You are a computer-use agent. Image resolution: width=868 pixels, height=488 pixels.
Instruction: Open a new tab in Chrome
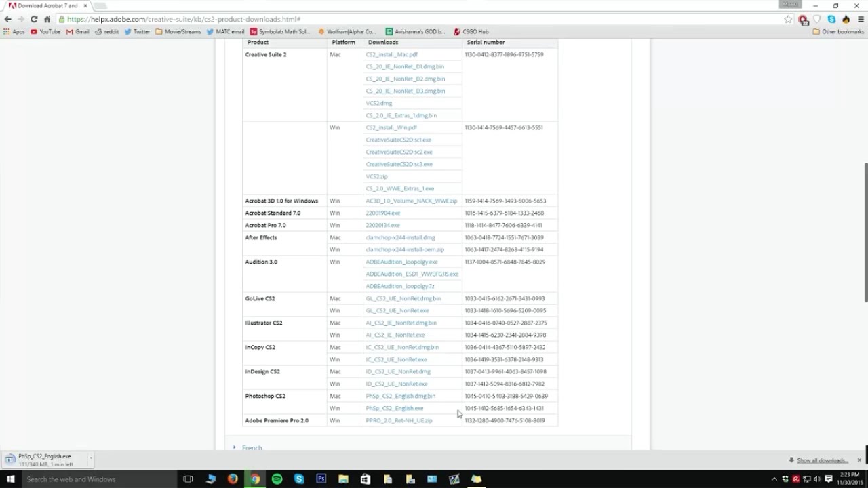[x=99, y=5]
